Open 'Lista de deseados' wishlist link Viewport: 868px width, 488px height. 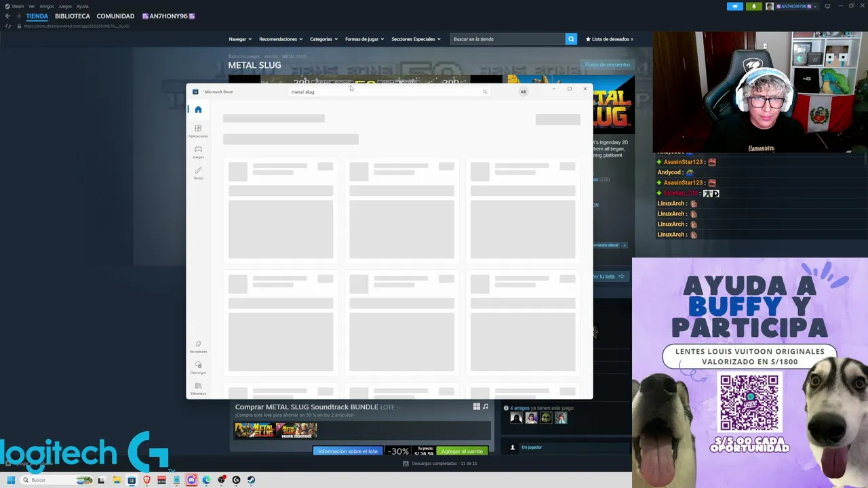(x=609, y=39)
